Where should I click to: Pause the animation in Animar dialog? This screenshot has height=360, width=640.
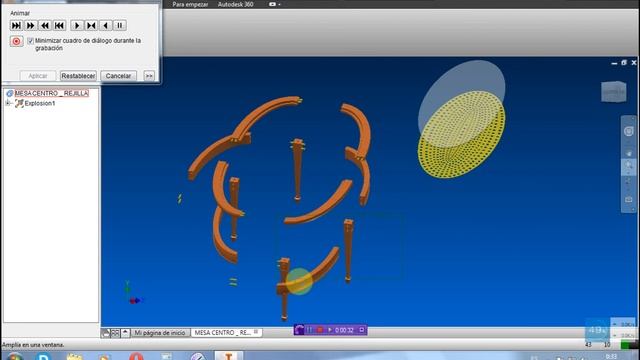[x=120, y=25]
